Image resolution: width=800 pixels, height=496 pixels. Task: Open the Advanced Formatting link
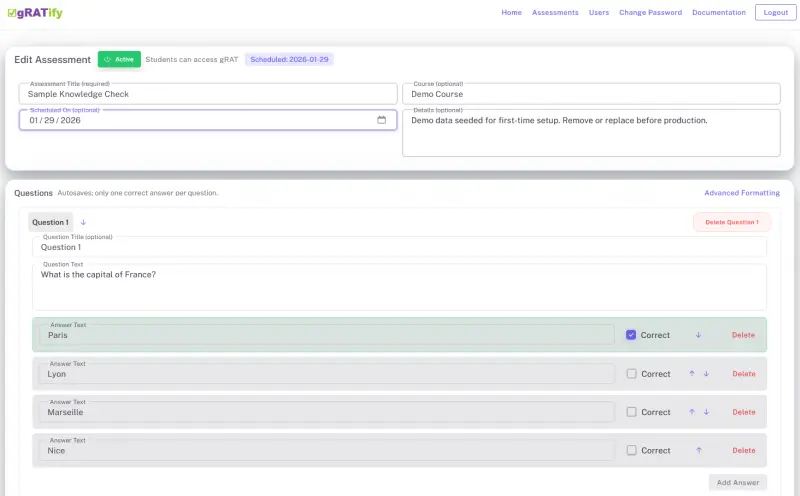coord(742,193)
